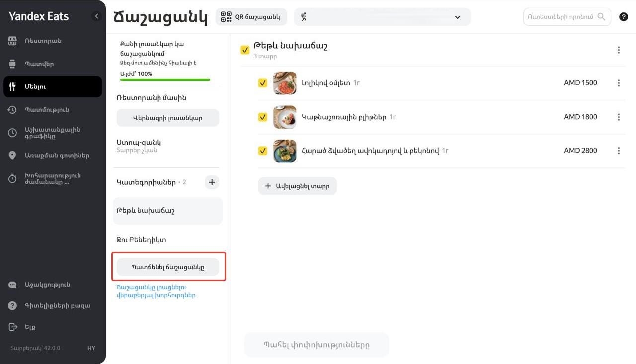Open the Մենյու sidebar menu item

click(53, 87)
